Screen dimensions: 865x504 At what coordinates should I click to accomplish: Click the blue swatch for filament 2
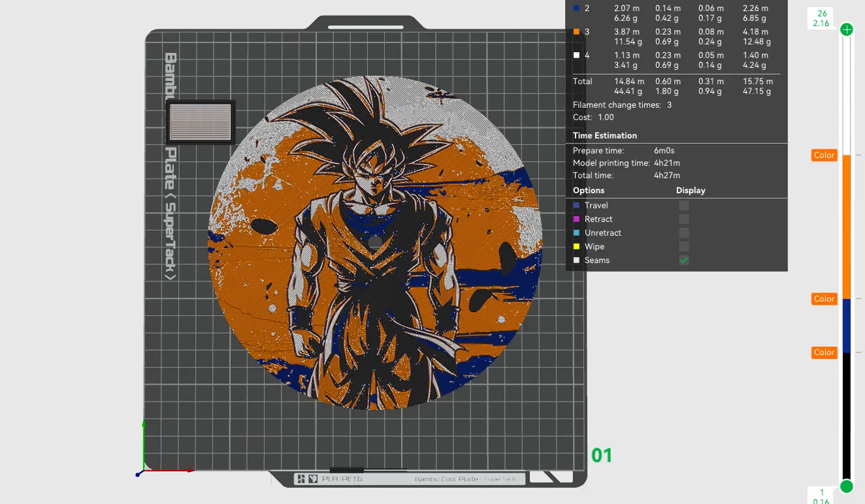click(576, 8)
